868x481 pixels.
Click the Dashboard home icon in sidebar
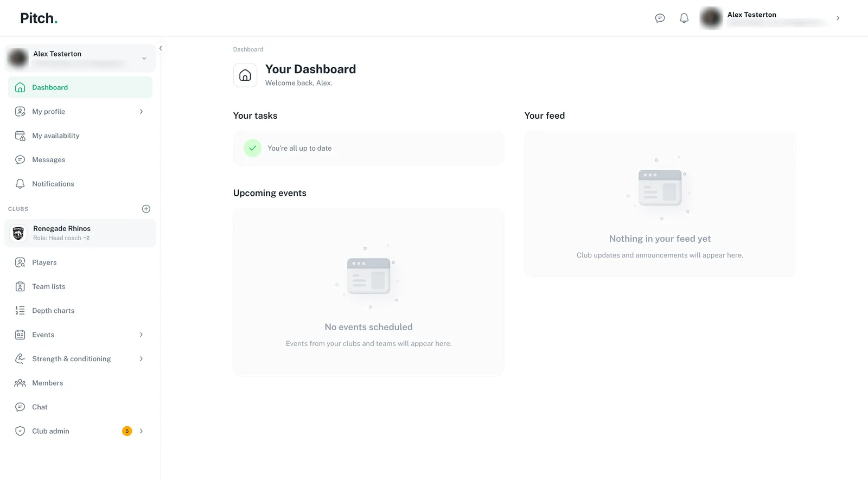pos(20,87)
